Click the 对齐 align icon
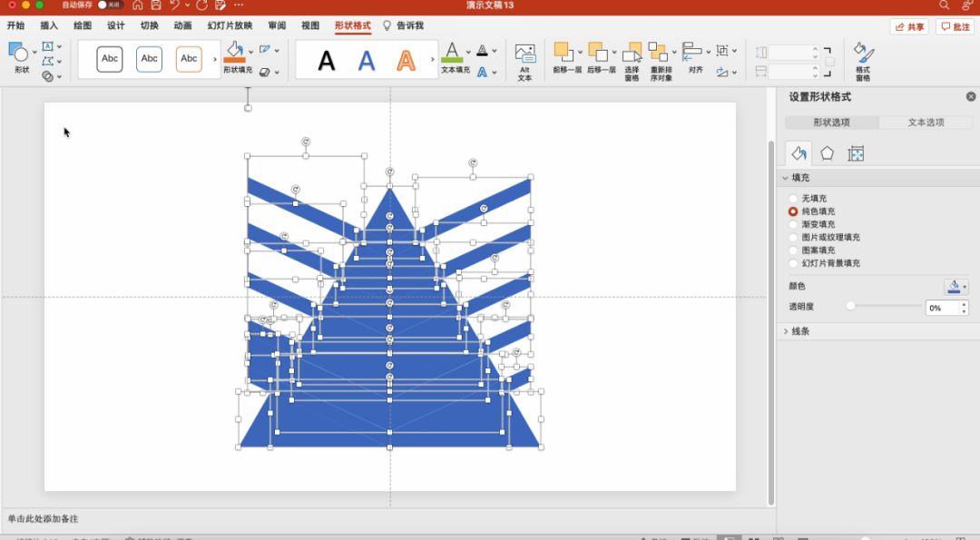 click(x=691, y=52)
